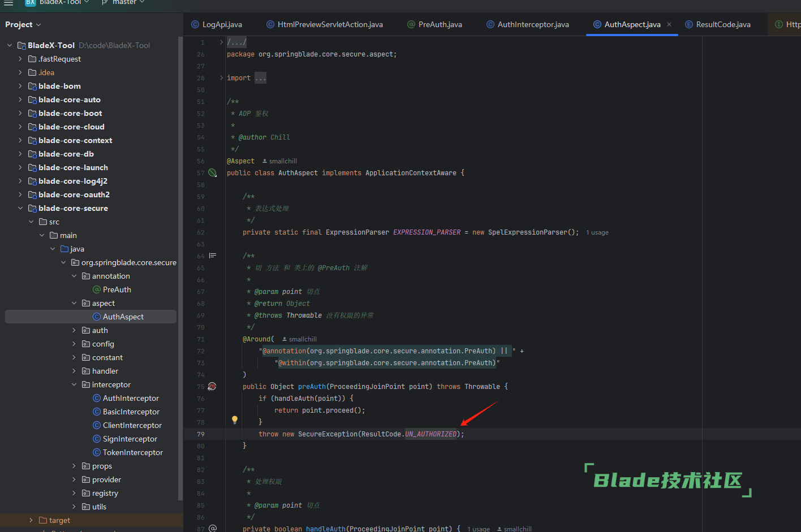Expand the blade-bom module

pyautogui.click(x=20, y=86)
